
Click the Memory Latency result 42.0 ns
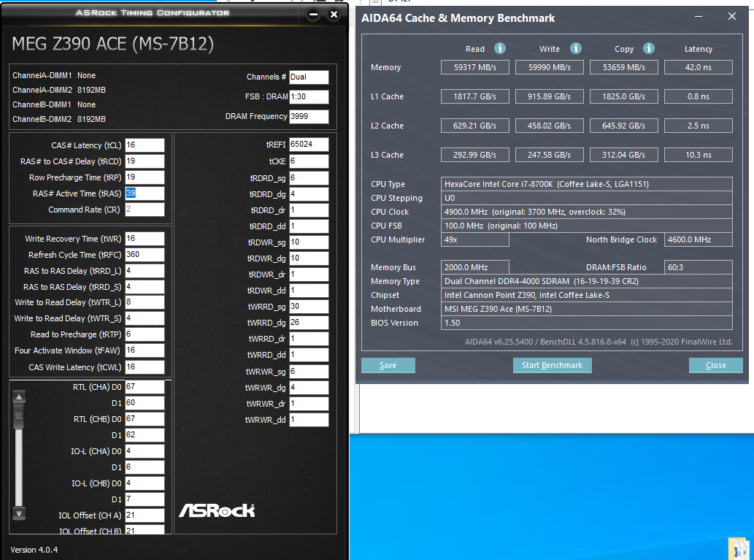tap(699, 67)
